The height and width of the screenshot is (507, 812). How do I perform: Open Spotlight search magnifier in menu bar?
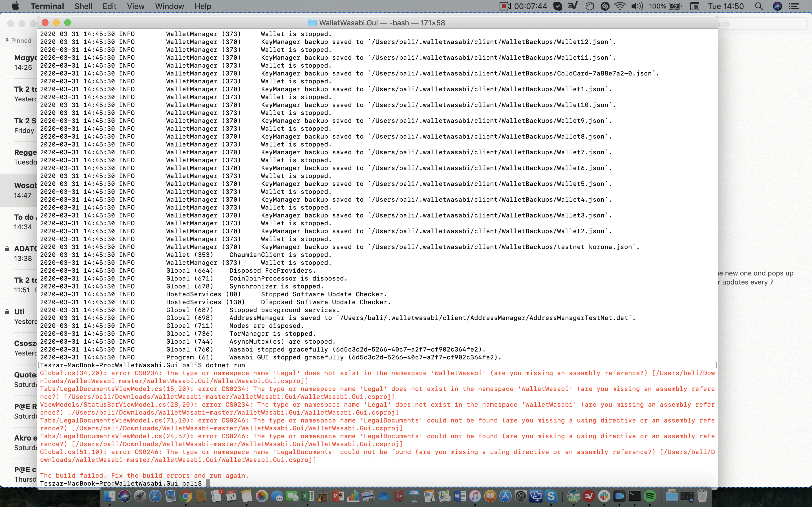tap(759, 6)
